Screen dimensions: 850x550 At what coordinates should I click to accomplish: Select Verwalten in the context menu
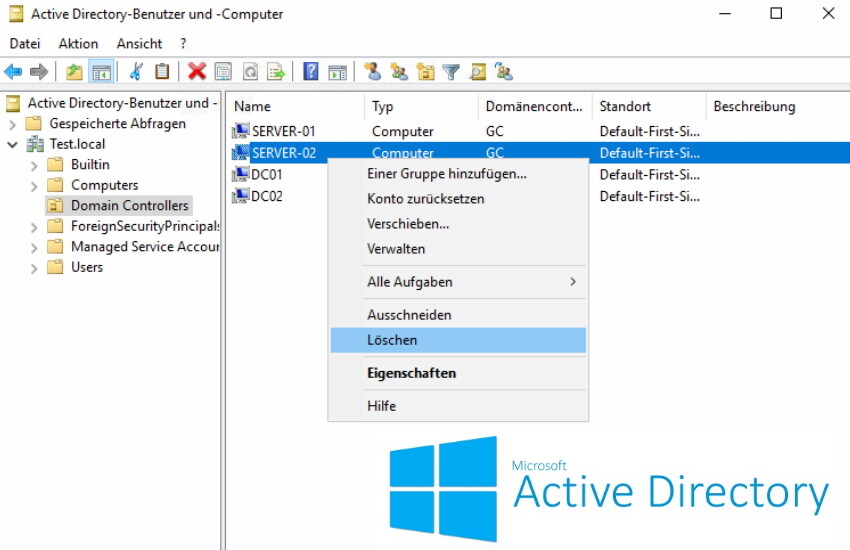[458, 249]
